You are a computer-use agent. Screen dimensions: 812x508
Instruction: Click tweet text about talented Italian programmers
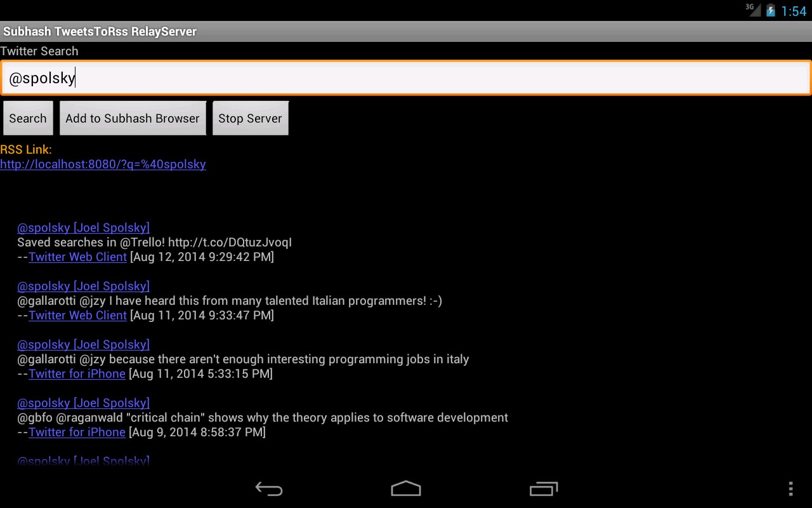tap(230, 300)
